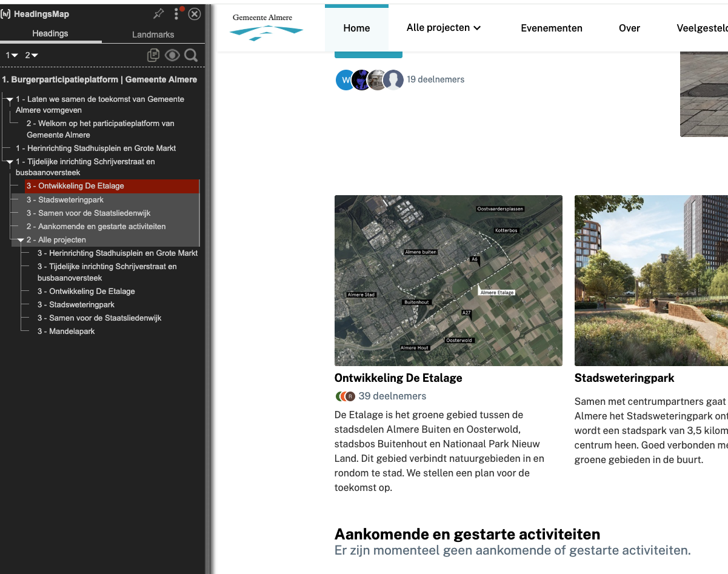Pin the HeadingsMap panel with pushpin icon
728x574 pixels.
click(x=159, y=13)
